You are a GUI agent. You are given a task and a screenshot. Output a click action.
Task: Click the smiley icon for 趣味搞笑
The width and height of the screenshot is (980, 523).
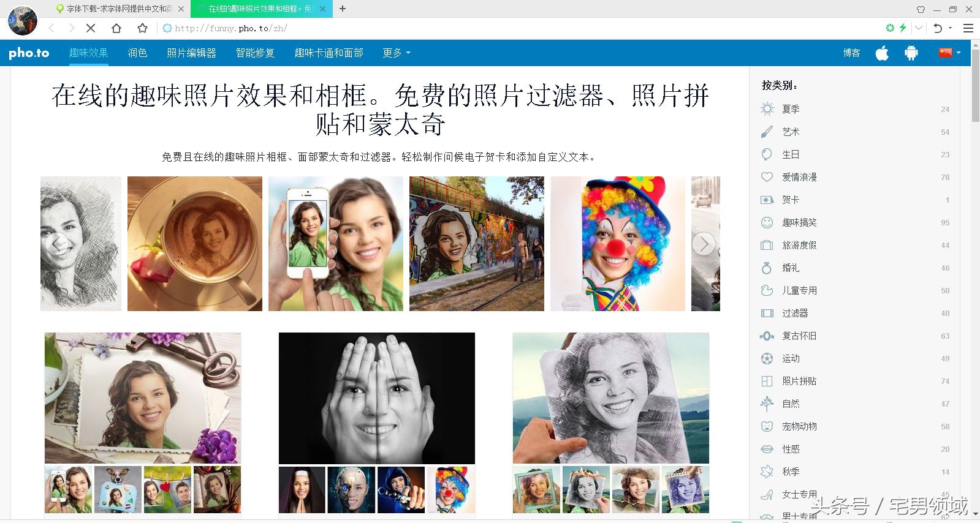point(767,222)
